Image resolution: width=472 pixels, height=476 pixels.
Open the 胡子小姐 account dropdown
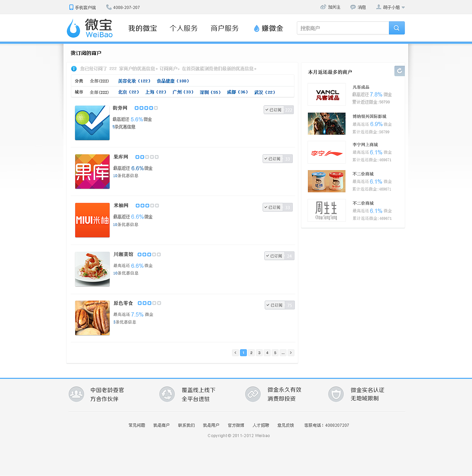[x=391, y=7]
